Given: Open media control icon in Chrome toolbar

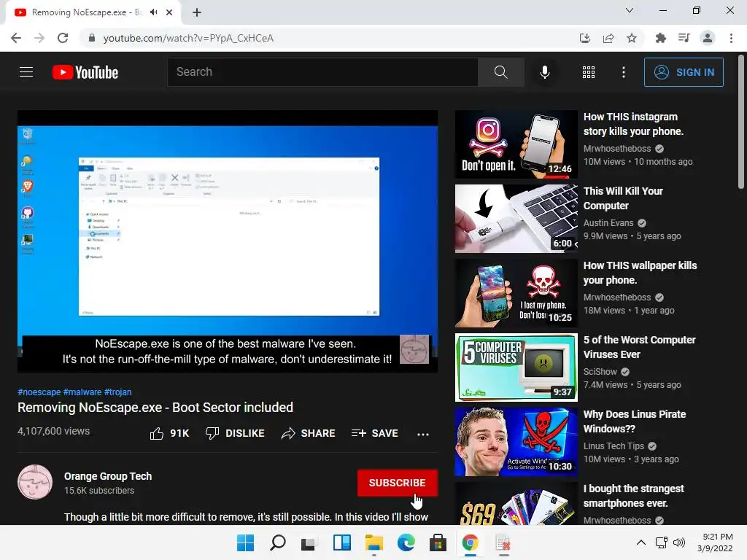Looking at the screenshot, I should [x=684, y=38].
